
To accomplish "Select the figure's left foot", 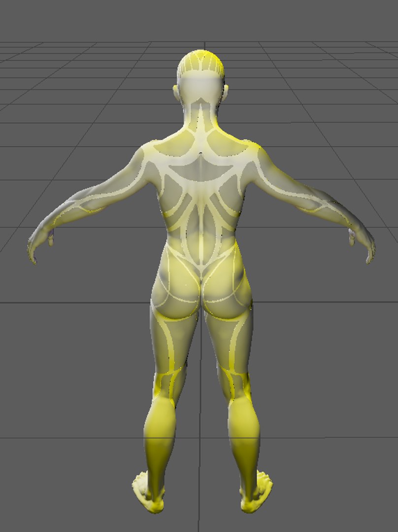I will tap(148, 492).
